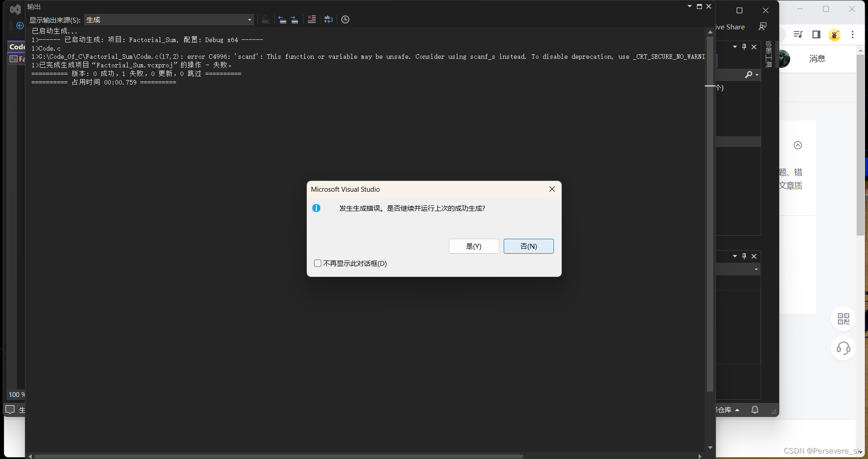Click the output horizontal scrollbar thumb
868x459 pixels.
(x=279, y=456)
